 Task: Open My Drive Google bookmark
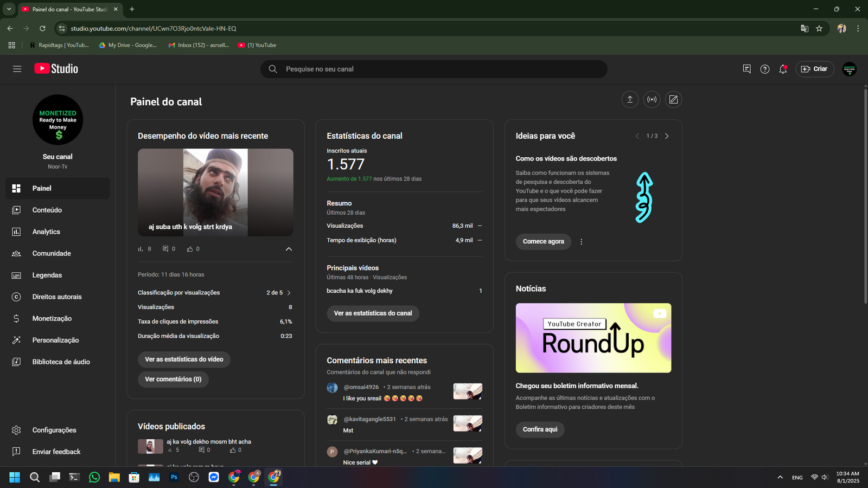pos(128,45)
